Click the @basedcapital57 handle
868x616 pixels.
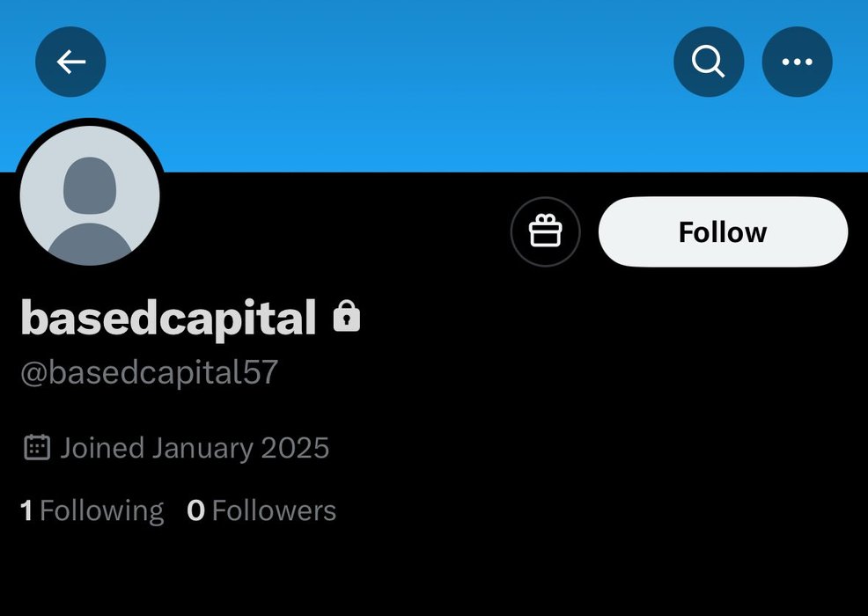tap(149, 372)
